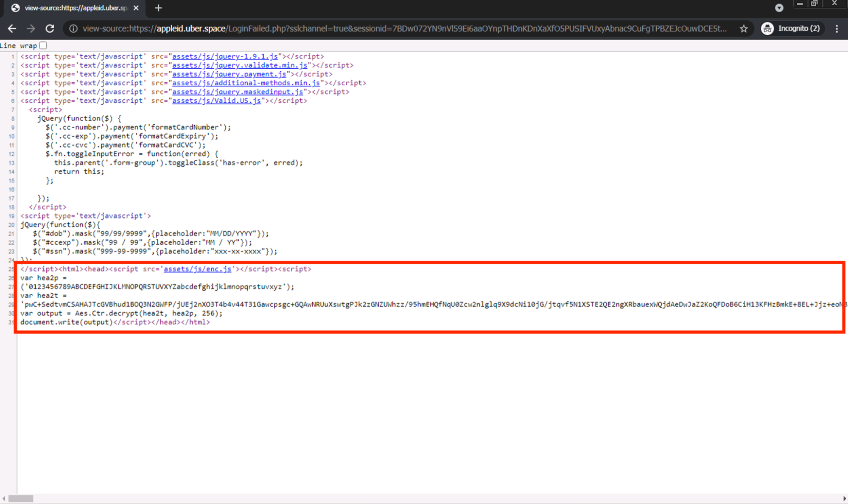Click the scroll right arrow at bottom
This screenshot has height=504, width=848.
tap(844, 498)
